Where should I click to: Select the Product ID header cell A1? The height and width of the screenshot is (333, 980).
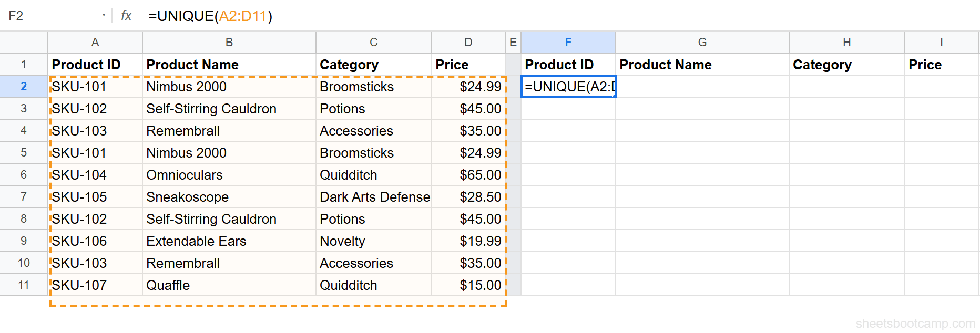[95, 64]
